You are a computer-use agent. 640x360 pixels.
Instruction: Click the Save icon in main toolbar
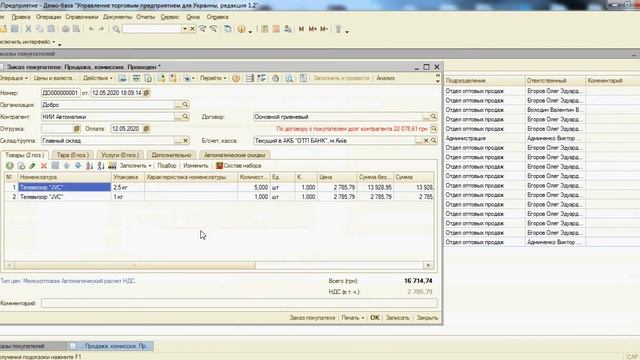pyautogui.click(x=15, y=29)
